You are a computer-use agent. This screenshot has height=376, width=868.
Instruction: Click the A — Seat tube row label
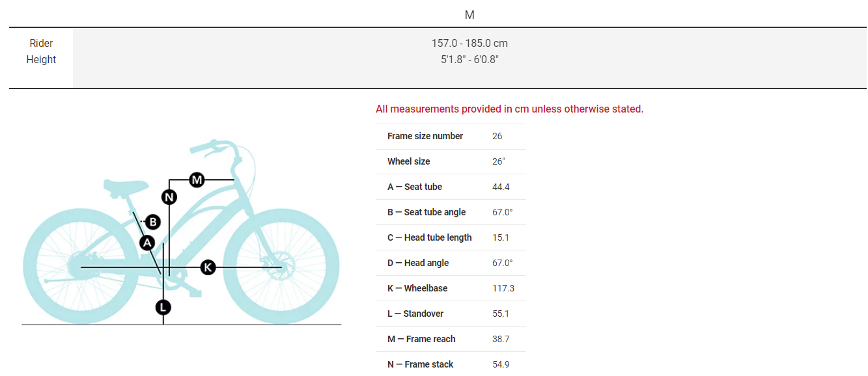[414, 187]
